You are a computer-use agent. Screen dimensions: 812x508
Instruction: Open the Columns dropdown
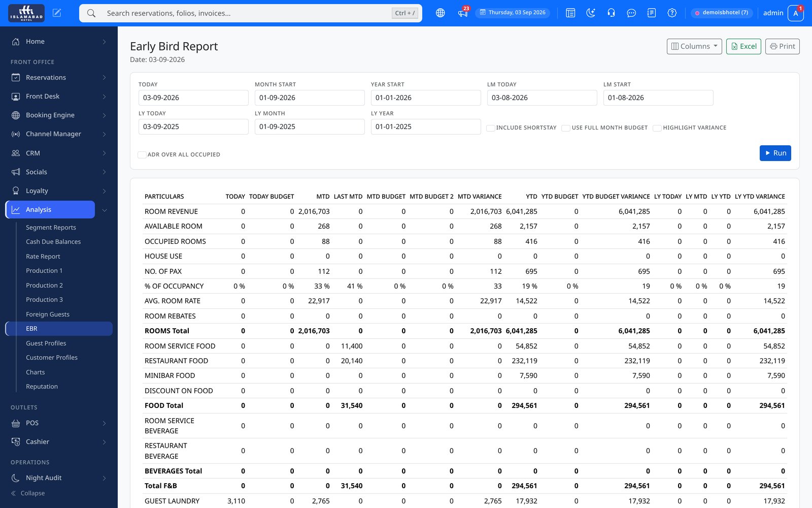tap(694, 46)
